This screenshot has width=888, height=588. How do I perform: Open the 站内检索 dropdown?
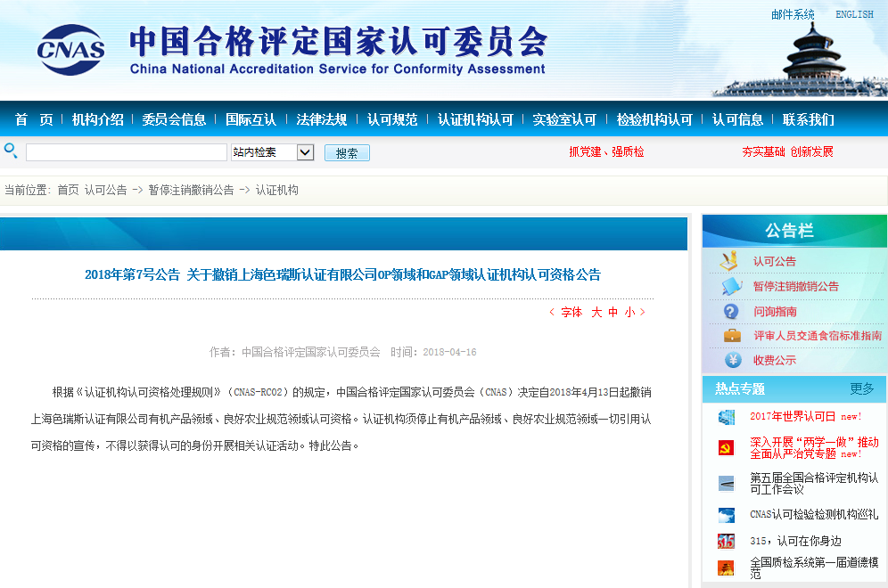pyautogui.click(x=272, y=152)
